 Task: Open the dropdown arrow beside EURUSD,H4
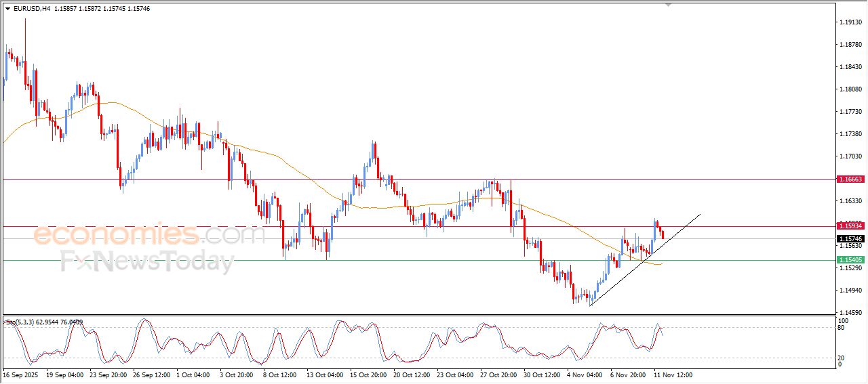[7, 9]
